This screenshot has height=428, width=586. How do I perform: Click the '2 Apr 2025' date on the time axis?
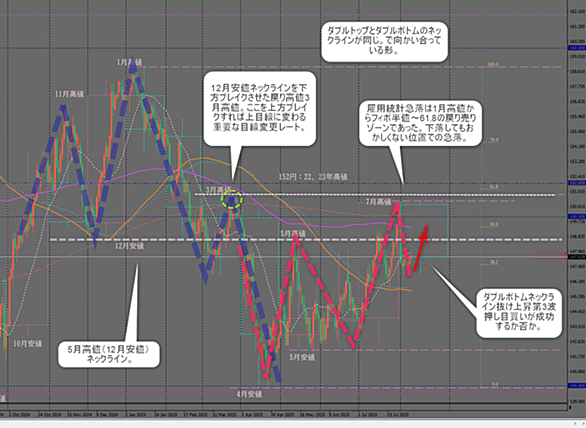point(252,415)
